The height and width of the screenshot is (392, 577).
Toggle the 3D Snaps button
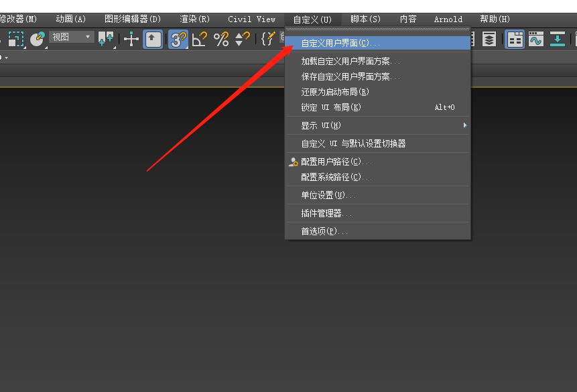tap(178, 39)
